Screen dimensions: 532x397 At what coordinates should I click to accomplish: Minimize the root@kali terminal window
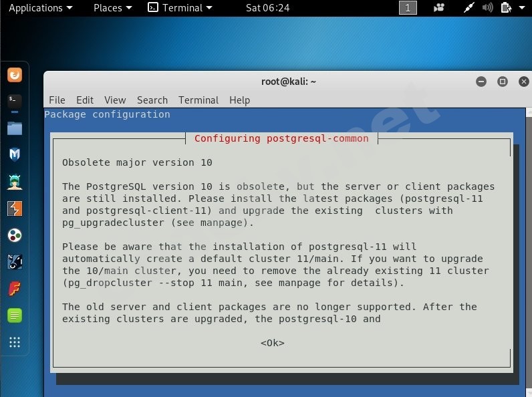[x=481, y=82]
